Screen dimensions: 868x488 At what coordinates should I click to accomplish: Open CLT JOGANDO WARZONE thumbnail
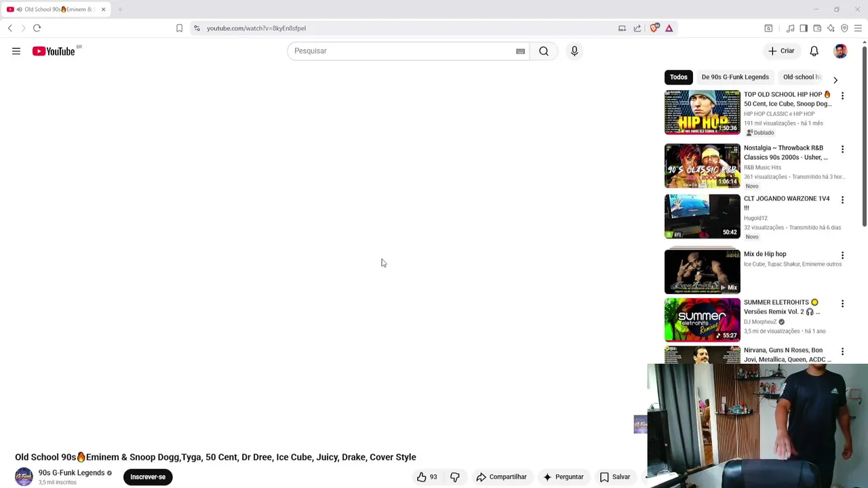pyautogui.click(x=703, y=216)
